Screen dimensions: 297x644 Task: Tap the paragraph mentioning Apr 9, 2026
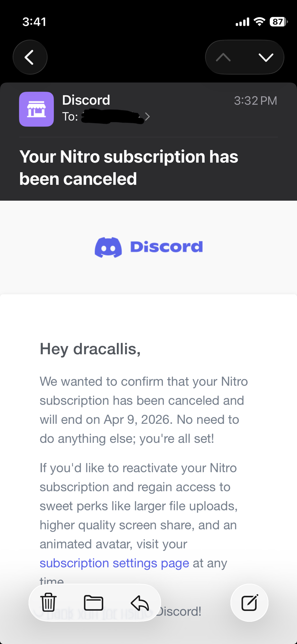pyautogui.click(x=144, y=410)
